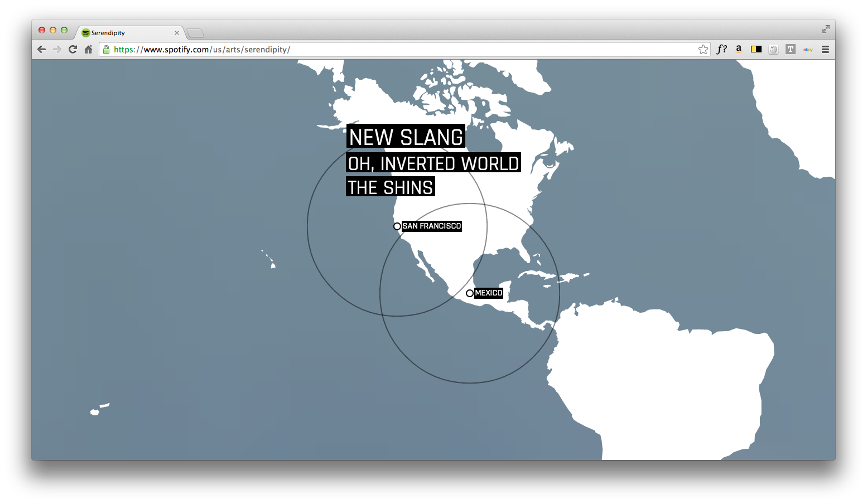Click the gray T extension icon
The image size is (867, 504).
(x=790, y=49)
